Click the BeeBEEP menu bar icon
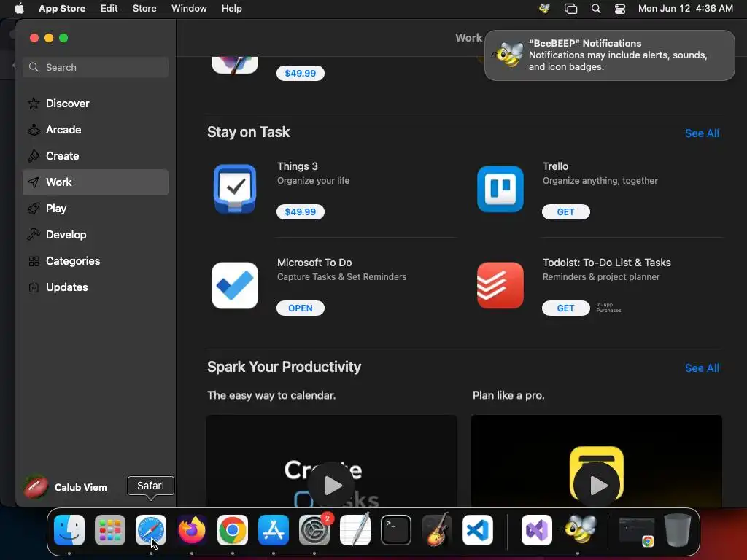This screenshot has height=560, width=747. point(544,9)
